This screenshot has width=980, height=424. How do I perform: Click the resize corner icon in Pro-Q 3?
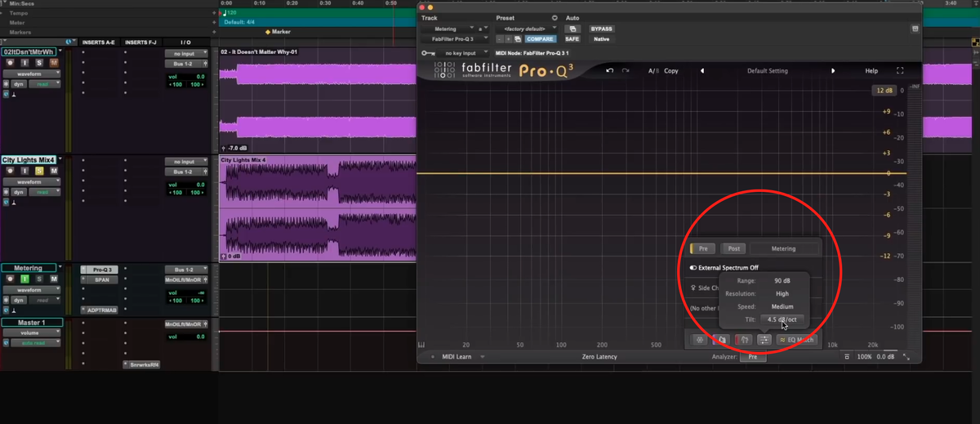click(906, 357)
